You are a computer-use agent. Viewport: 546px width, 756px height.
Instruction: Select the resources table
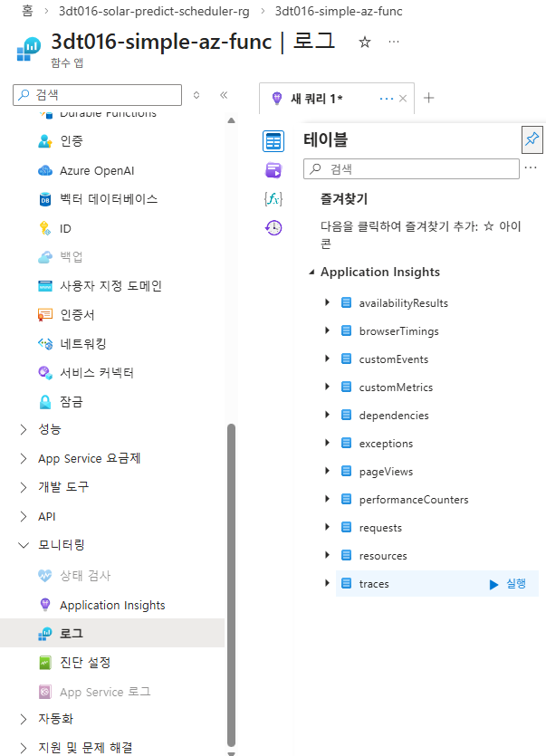click(383, 556)
